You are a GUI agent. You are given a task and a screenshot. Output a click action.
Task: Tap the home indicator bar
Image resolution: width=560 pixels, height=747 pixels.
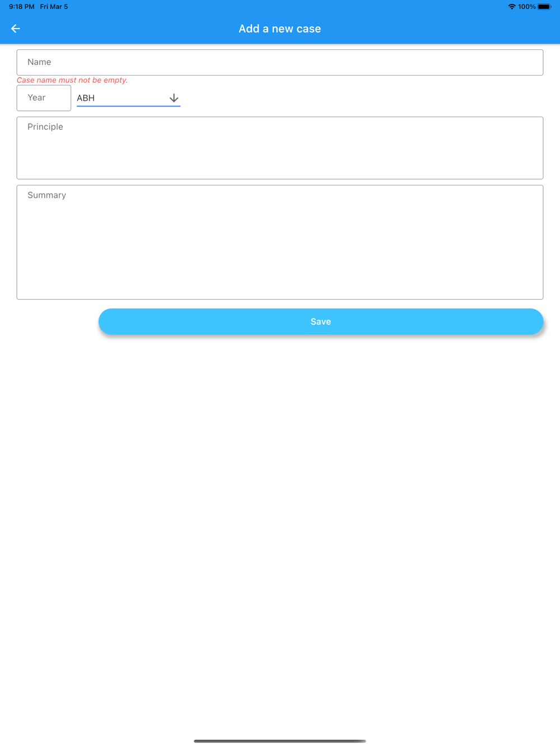280,741
